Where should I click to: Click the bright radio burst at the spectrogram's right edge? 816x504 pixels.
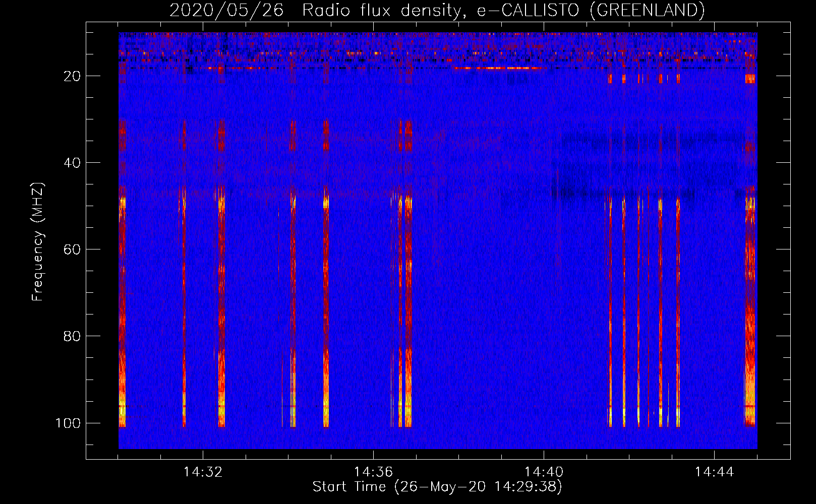(x=750, y=312)
